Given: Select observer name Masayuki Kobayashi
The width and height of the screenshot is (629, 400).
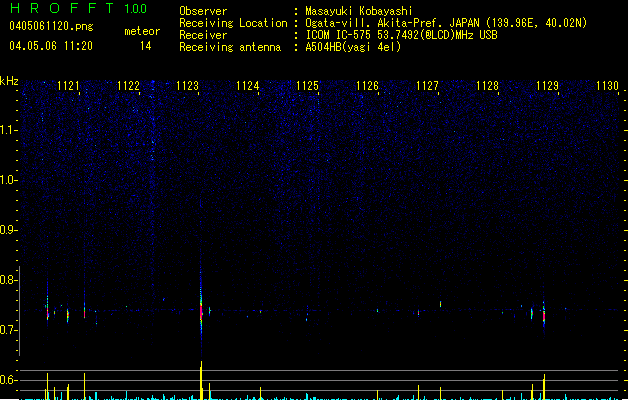Looking at the screenshot, I should (359, 11).
